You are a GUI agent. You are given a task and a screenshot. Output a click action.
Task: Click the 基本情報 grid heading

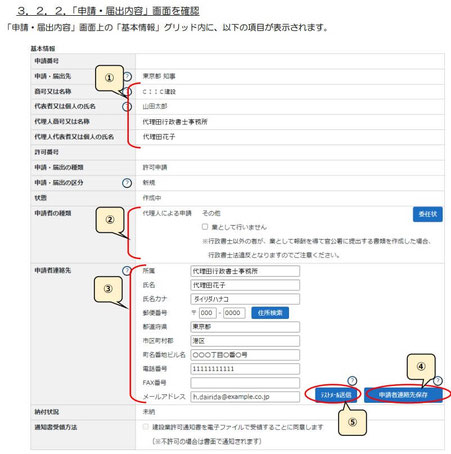(43, 49)
